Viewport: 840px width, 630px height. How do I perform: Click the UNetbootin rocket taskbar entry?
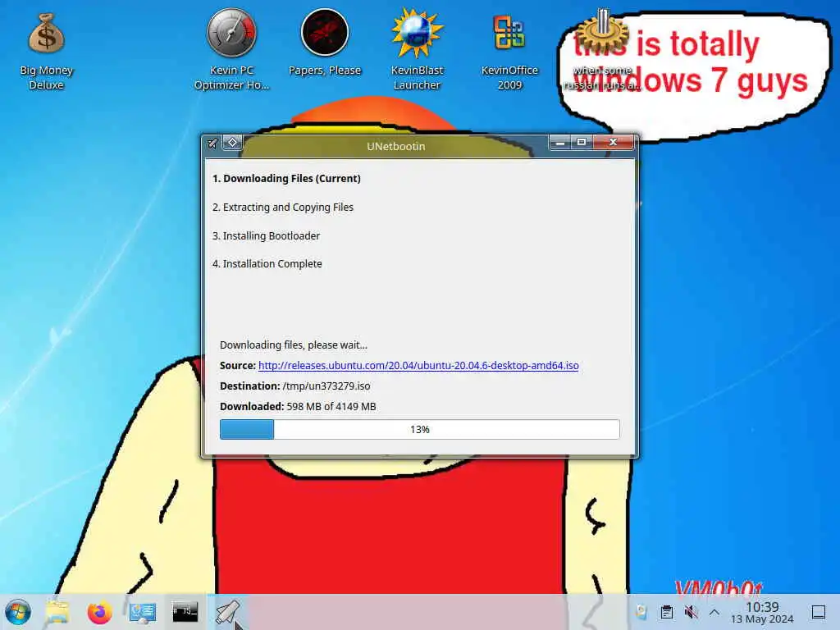tap(228, 612)
